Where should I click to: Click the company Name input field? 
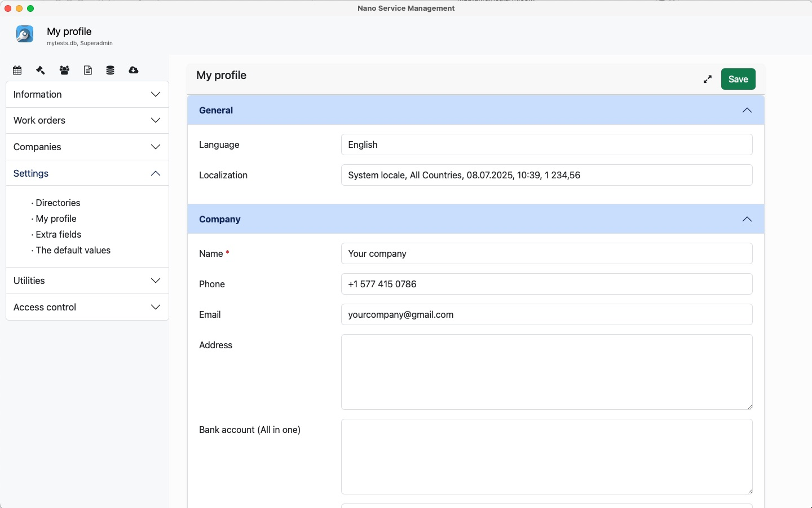pyautogui.click(x=547, y=253)
